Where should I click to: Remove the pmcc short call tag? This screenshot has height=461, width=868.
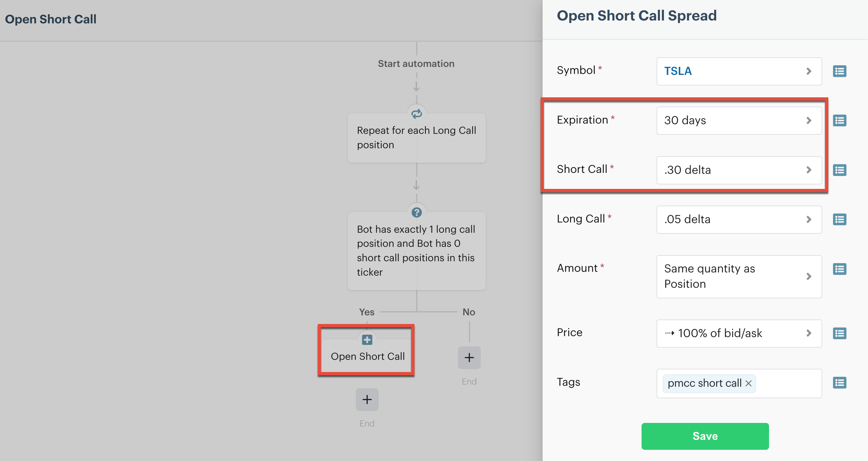pos(749,383)
